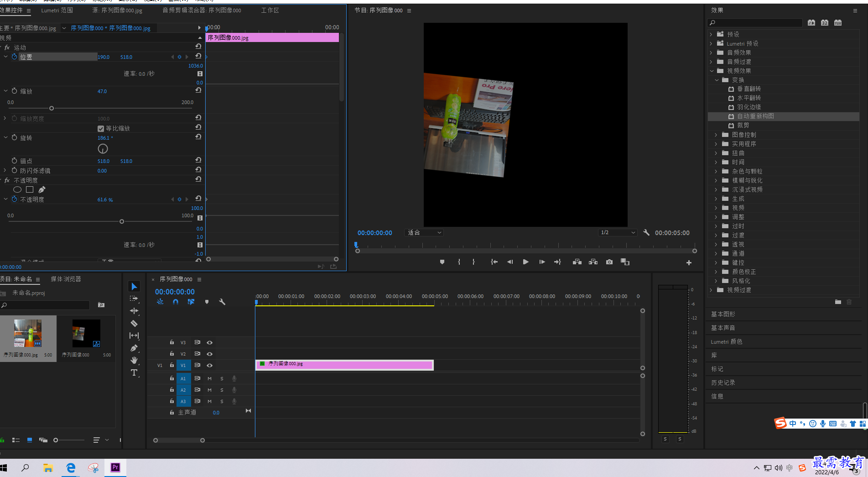Reset the Rotation parameter
868x477 pixels.
[198, 137]
